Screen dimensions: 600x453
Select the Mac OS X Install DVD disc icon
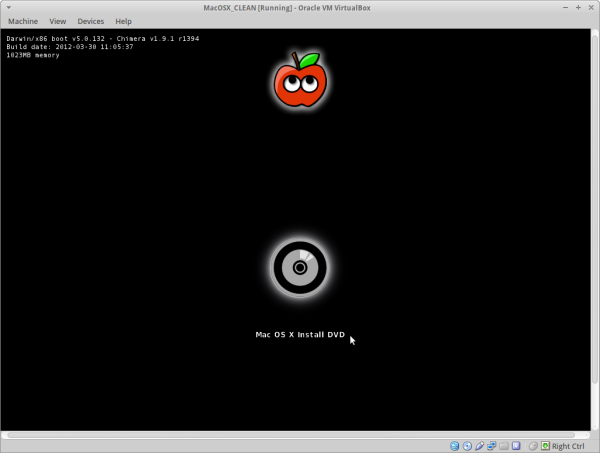[x=300, y=267]
